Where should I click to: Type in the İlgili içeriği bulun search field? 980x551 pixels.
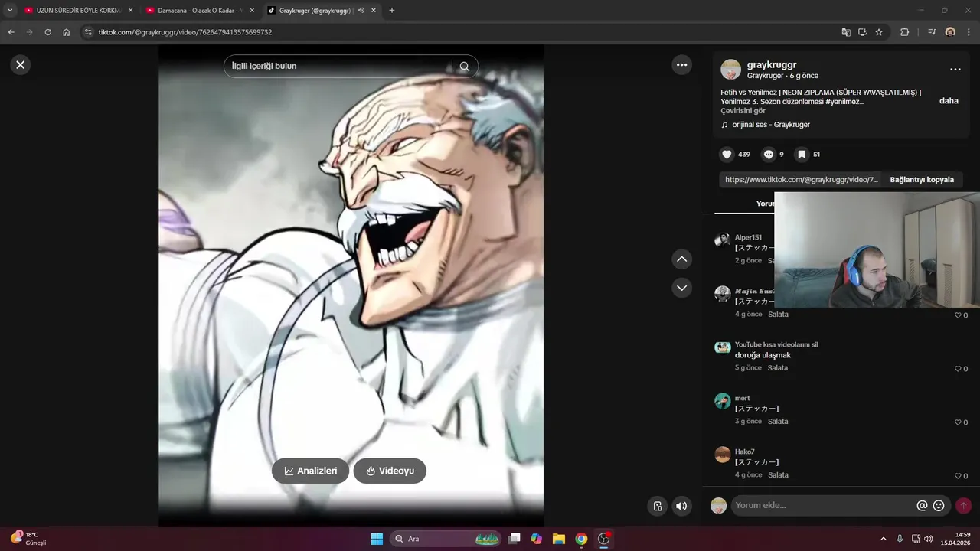click(337, 67)
